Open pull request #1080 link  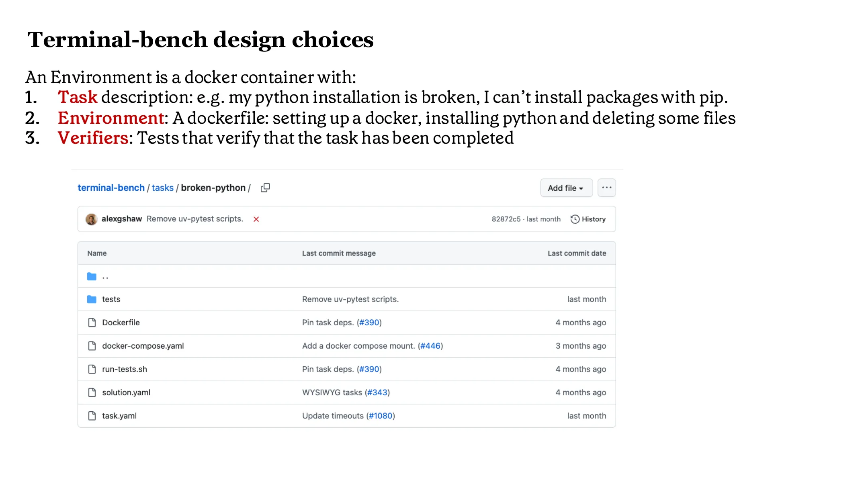click(381, 416)
